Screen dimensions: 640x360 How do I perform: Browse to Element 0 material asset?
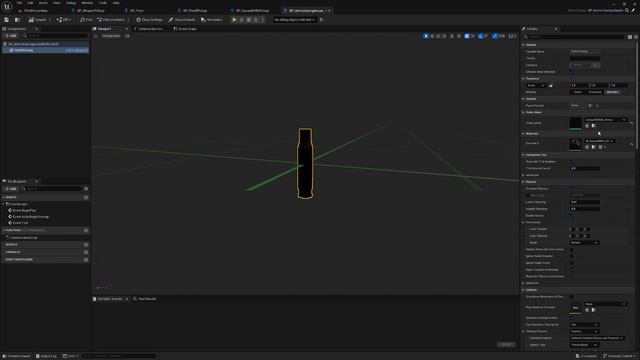point(593,147)
